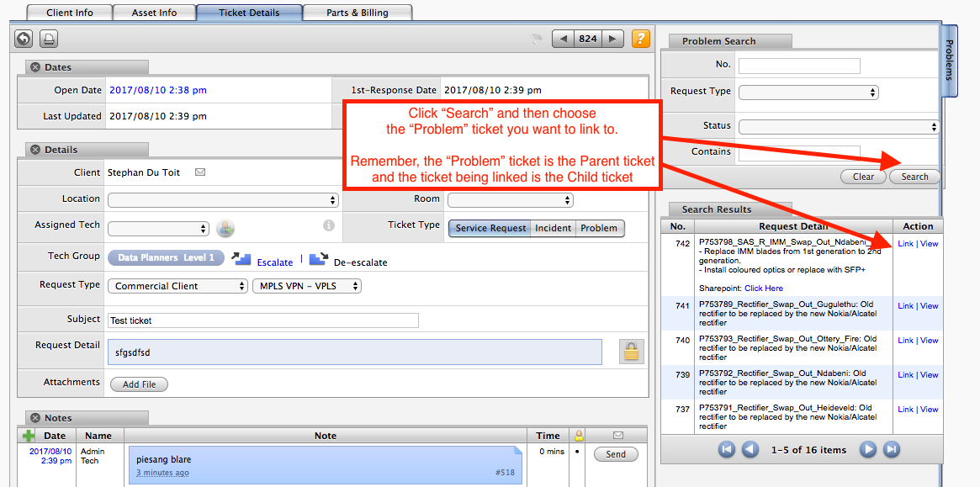The image size is (980, 487).
Task: Go to previous ticket with left arrow
Action: [x=564, y=39]
